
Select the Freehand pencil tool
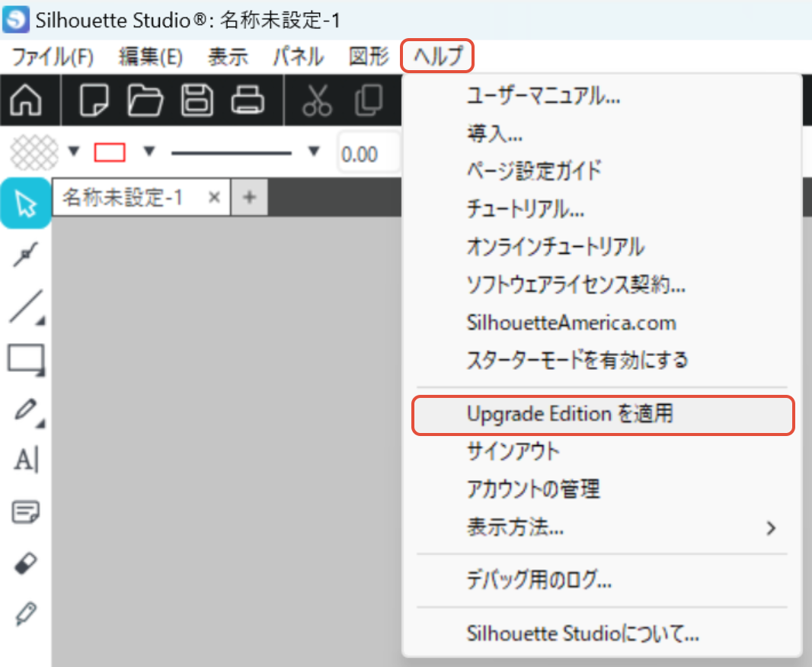[x=28, y=412]
